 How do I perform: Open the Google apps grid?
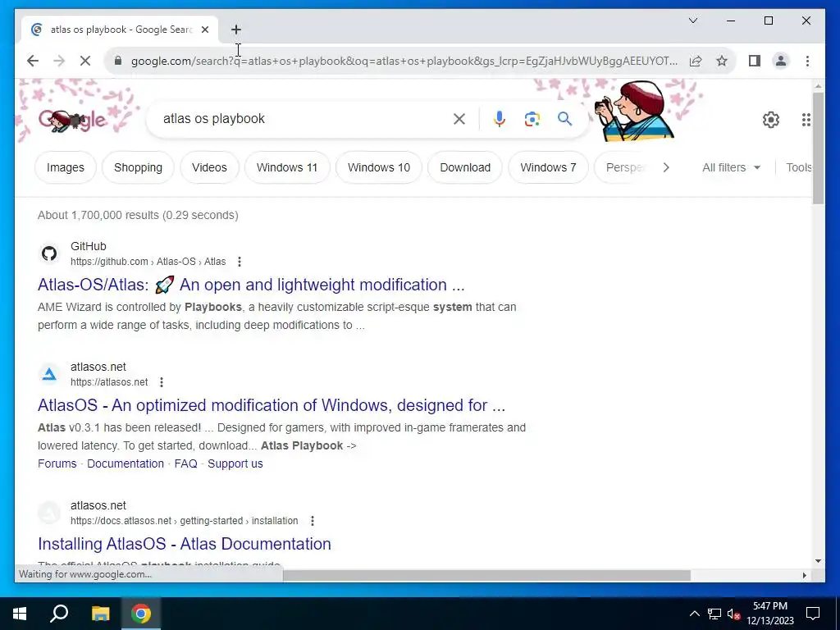coord(806,120)
